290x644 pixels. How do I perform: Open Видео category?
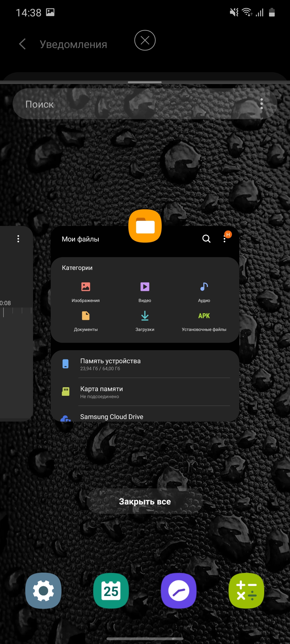[x=145, y=292]
